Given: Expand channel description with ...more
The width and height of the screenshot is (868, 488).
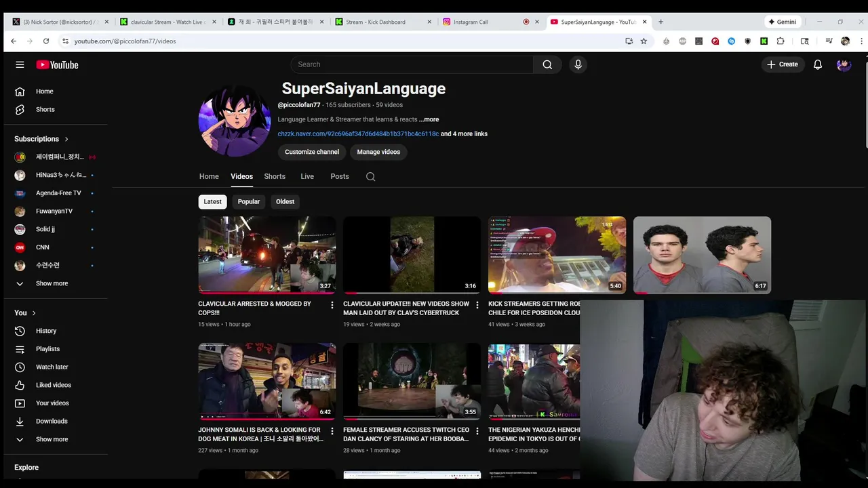Looking at the screenshot, I should coord(429,119).
